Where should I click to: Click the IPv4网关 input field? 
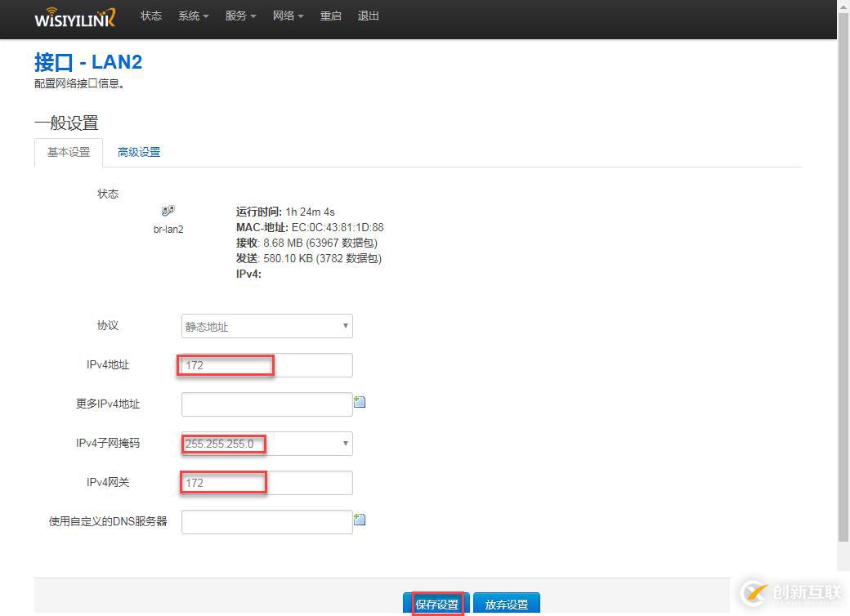[266, 482]
